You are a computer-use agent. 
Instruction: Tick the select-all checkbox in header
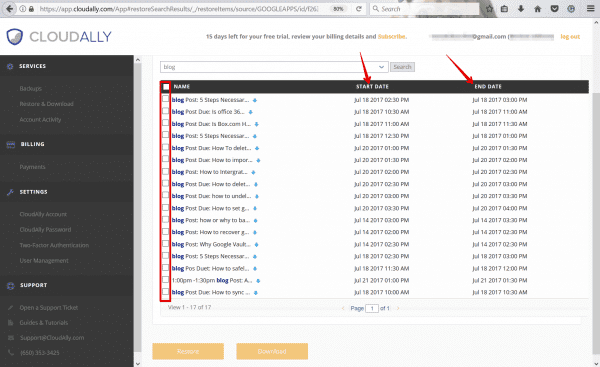(x=166, y=87)
